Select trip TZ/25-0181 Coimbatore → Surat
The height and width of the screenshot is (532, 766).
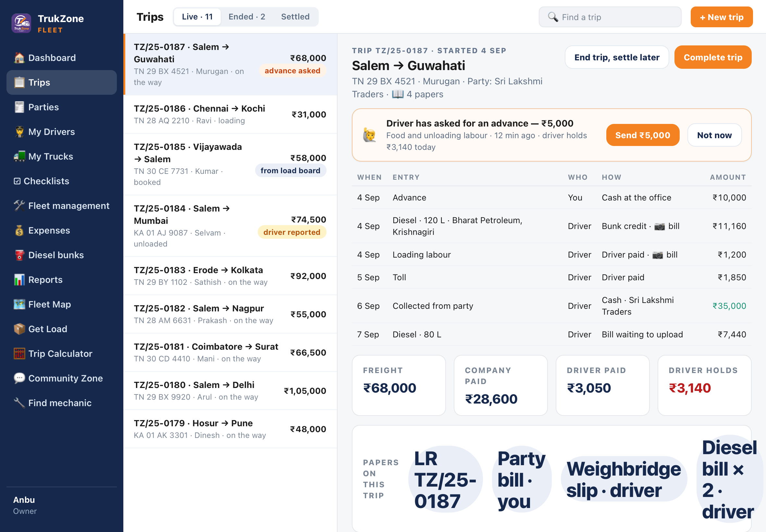[x=230, y=353]
